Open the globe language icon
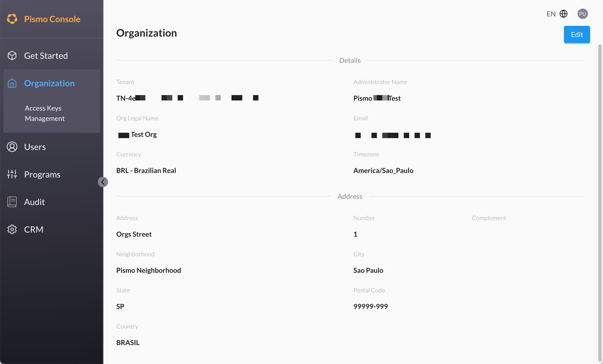This screenshot has height=364, width=603. [564, 14]
